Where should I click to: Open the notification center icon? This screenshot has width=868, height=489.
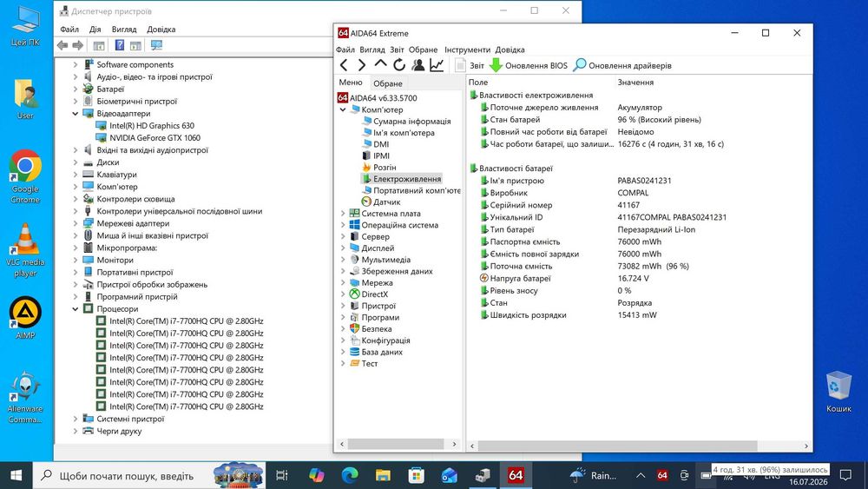(x=845, y=475)
